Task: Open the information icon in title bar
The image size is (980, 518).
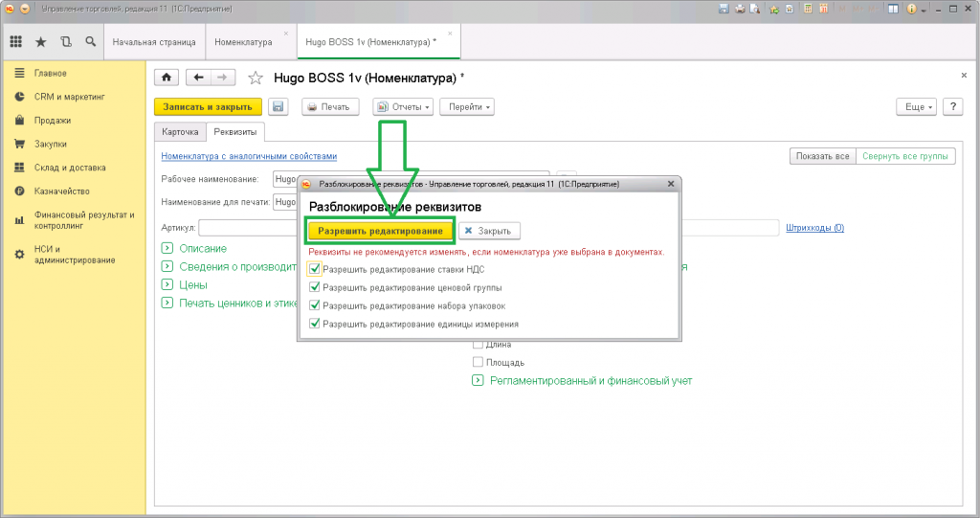Action: click(911, 9)
